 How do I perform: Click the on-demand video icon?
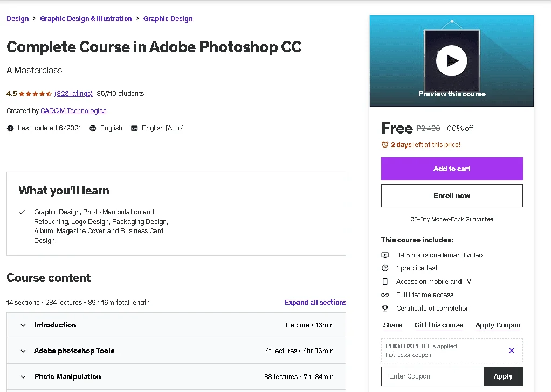pyautogui.click(x=385, y=255)
